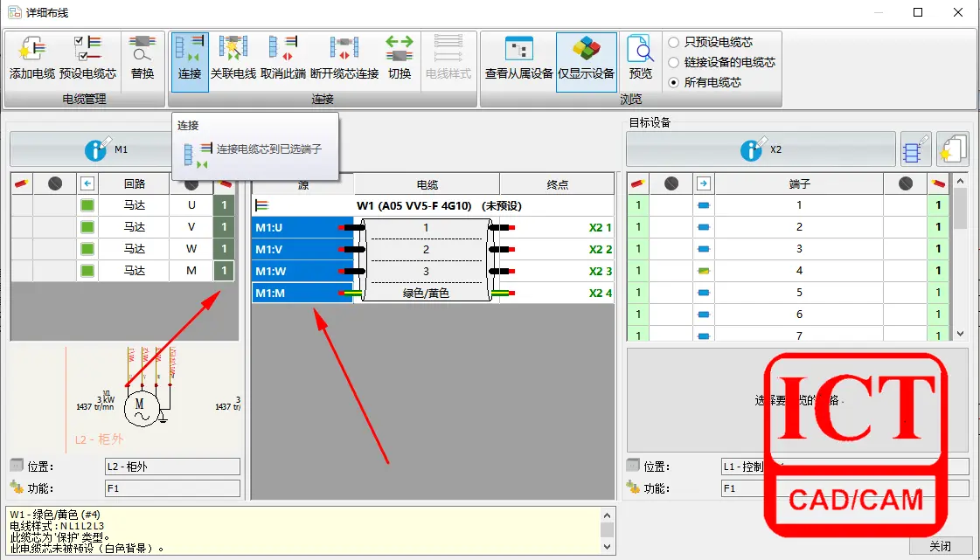Viewport: 980px width, 560px height.
Task: Open 查看从属设备 view
Action: [x=518, y=58]
